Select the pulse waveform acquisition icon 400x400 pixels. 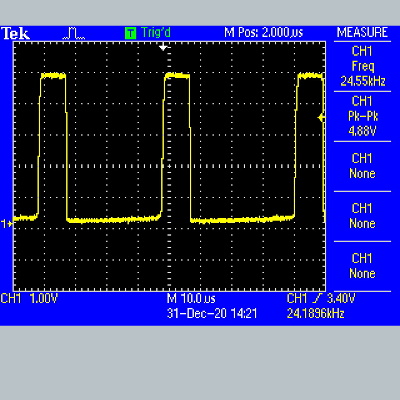74,34
